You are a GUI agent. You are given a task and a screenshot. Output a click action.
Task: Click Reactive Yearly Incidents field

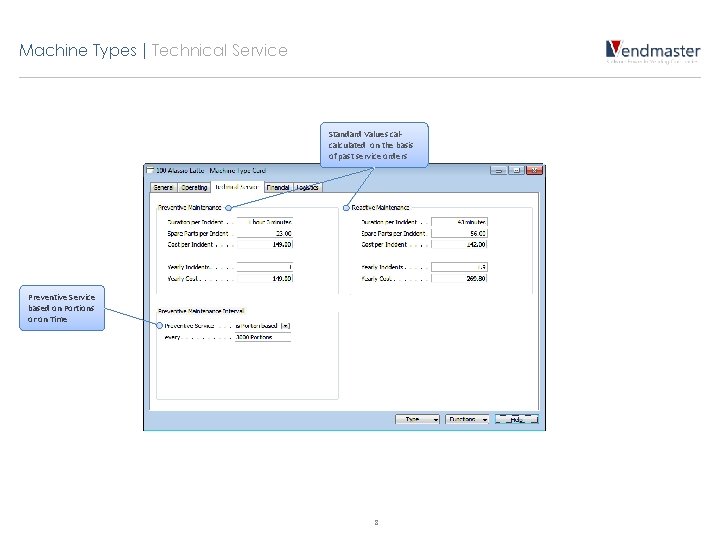click(x=459, y=267)
